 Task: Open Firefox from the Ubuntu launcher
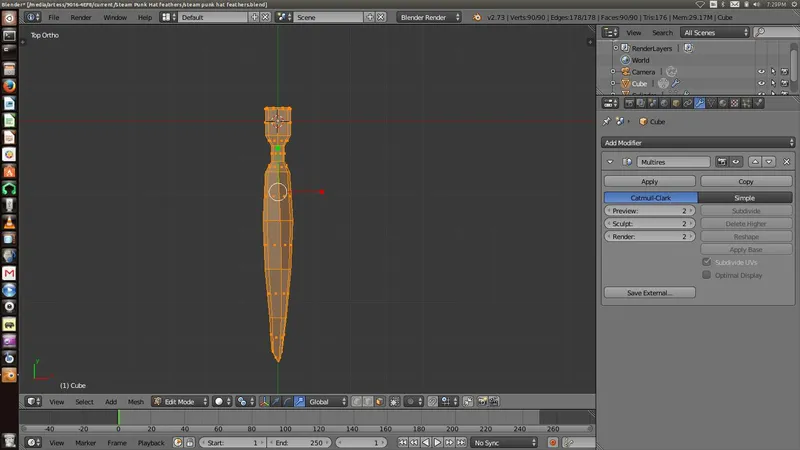[x=9, y=86]
